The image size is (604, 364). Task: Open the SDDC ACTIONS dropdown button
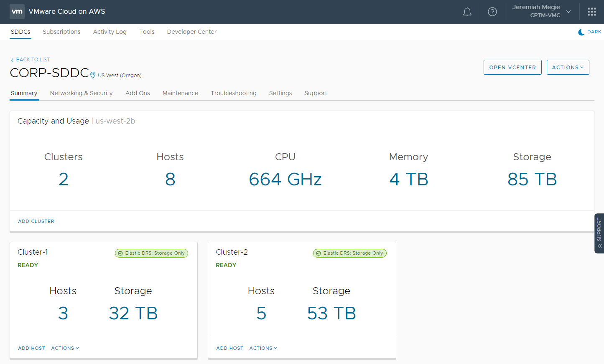568,68
